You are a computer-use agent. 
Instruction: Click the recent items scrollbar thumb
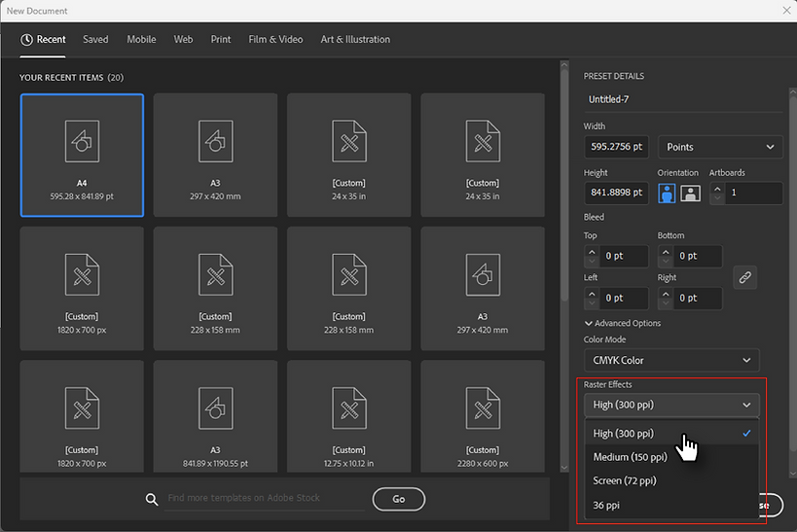564,186
